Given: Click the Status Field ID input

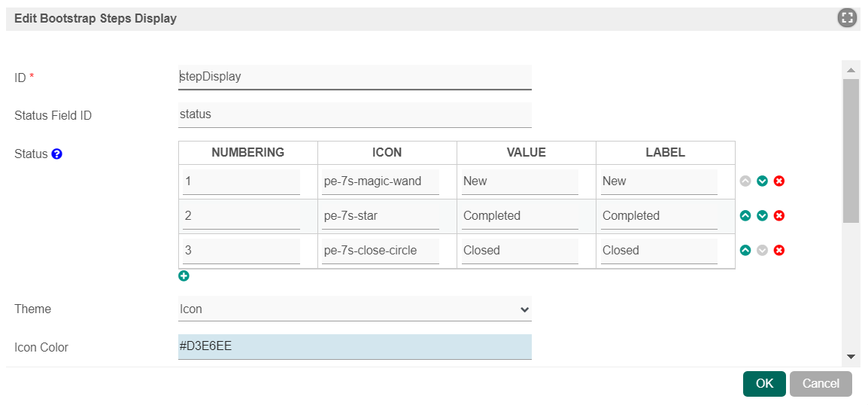Looking at the screenshot, I should 354,115.
